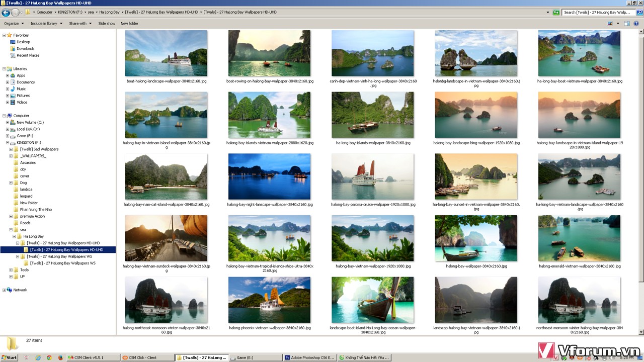
Task: Click the green Refresh button
Action: 556,12
